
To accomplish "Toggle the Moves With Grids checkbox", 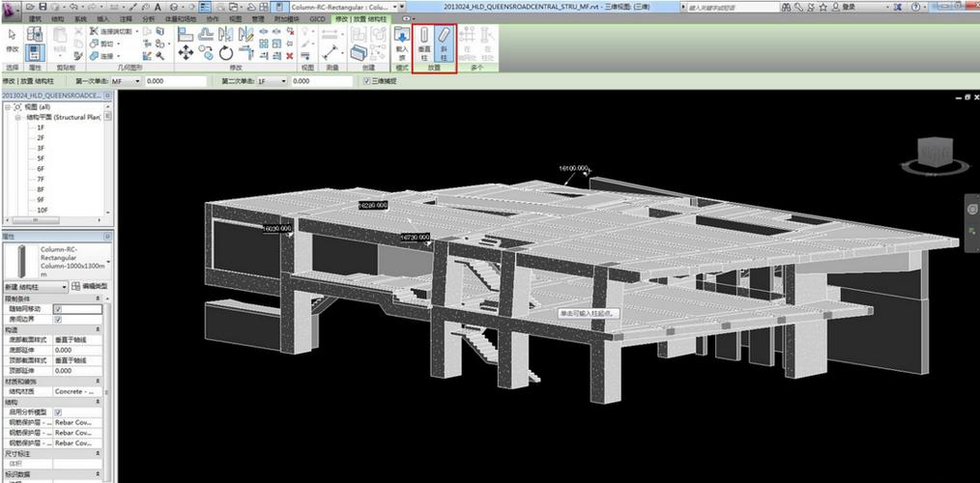I will pos(58,309).
